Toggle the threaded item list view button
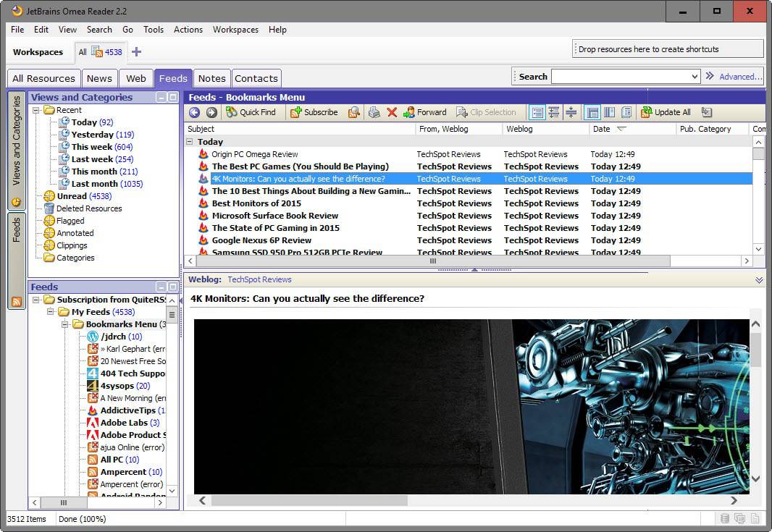The height and width of the screenshot is (532, 772). point(554,113)
